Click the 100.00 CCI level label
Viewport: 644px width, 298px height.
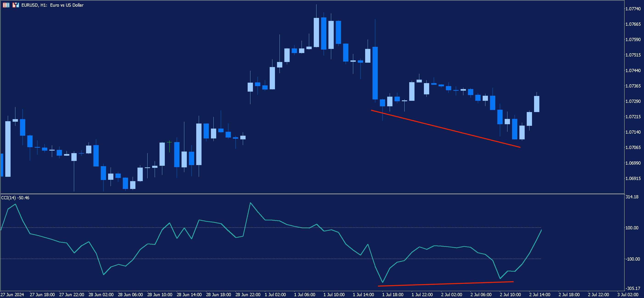(632, 228)
